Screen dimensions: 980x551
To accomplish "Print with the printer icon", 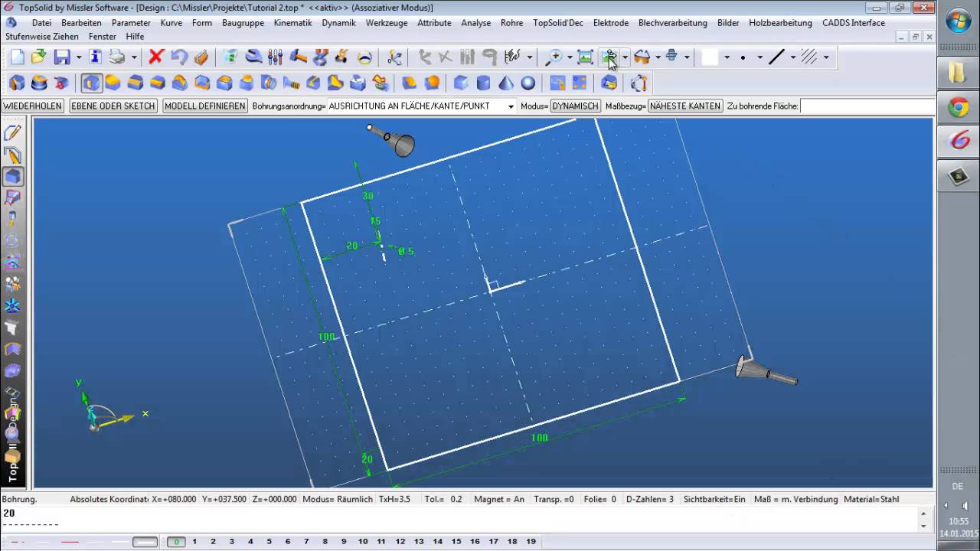I will point(117,57).
